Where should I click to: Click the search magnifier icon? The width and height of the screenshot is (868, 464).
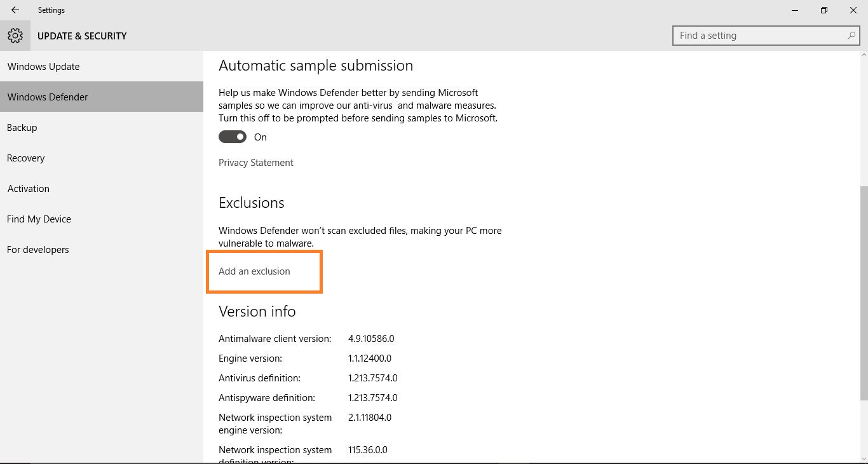851,36
